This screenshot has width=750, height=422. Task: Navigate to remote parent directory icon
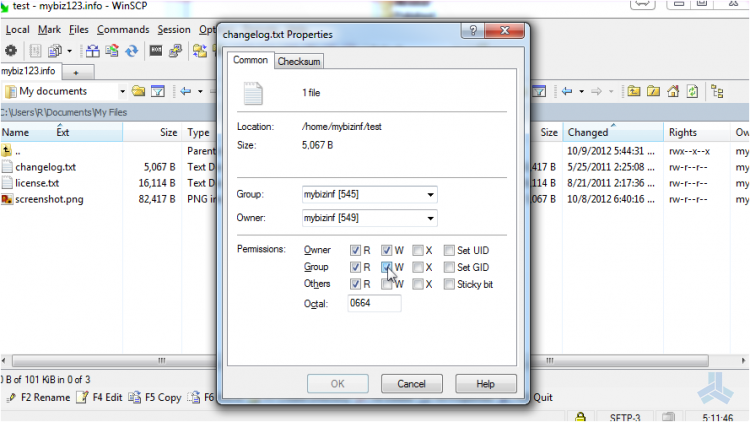coord(635,91)
